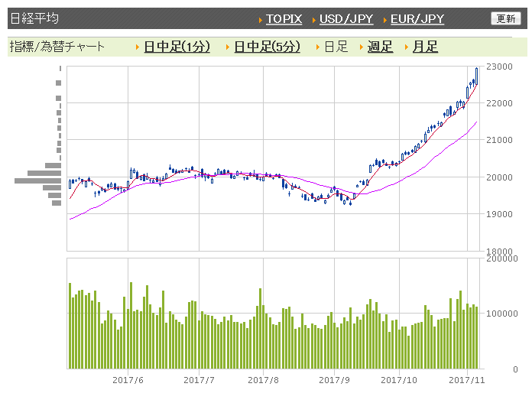Click the 2017/7 date axis label
This screenshot has height=403, width=532.
tap(199, 380)
